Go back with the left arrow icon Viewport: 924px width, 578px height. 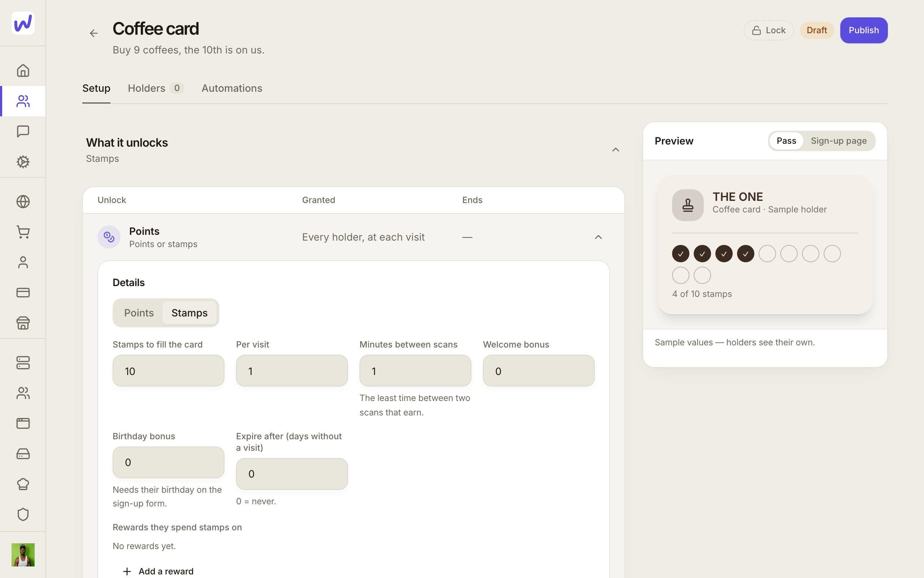[x=93, y=33]
